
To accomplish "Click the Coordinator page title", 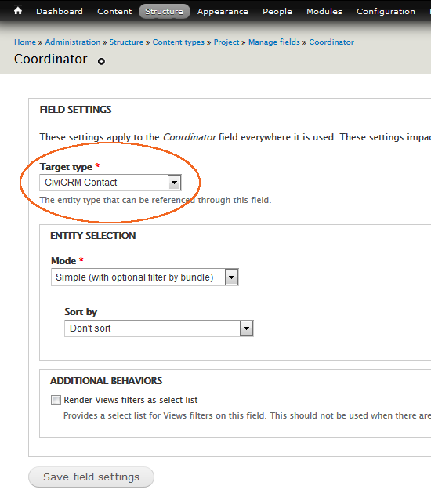I will (x=51, y=59).
